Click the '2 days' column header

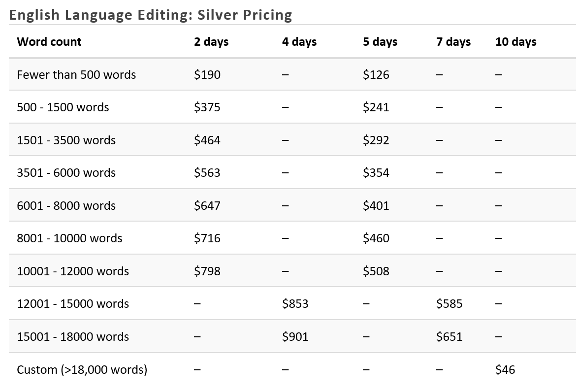coord(211,42)
